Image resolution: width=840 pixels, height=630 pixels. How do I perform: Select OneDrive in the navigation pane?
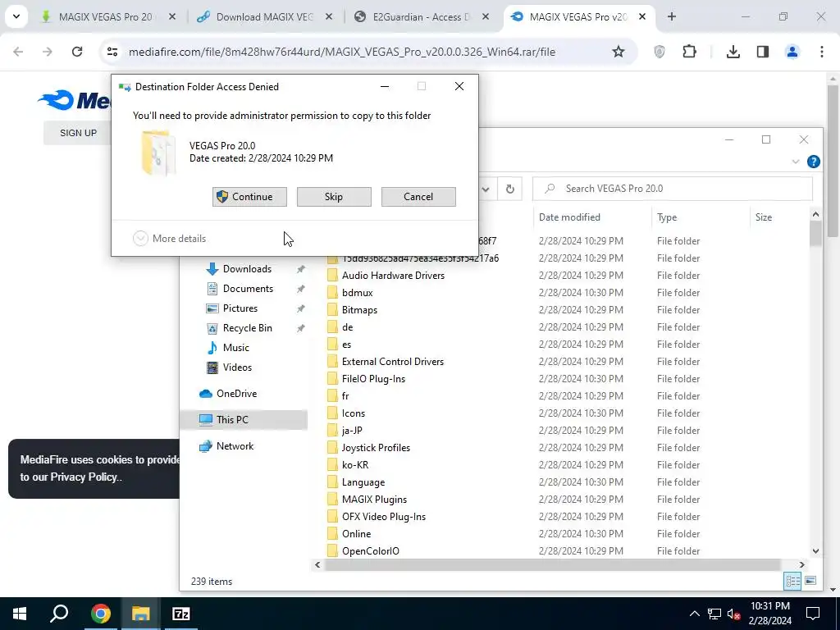pos(236,393)
